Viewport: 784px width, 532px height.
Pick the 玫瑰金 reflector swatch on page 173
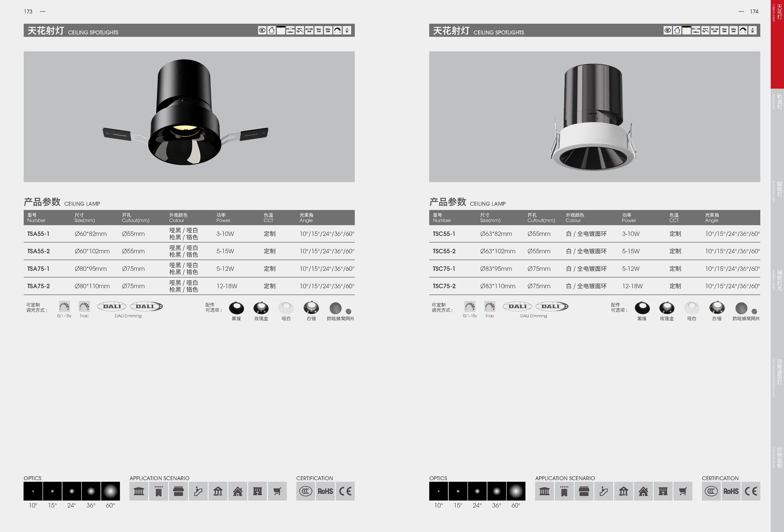point(261,308)
